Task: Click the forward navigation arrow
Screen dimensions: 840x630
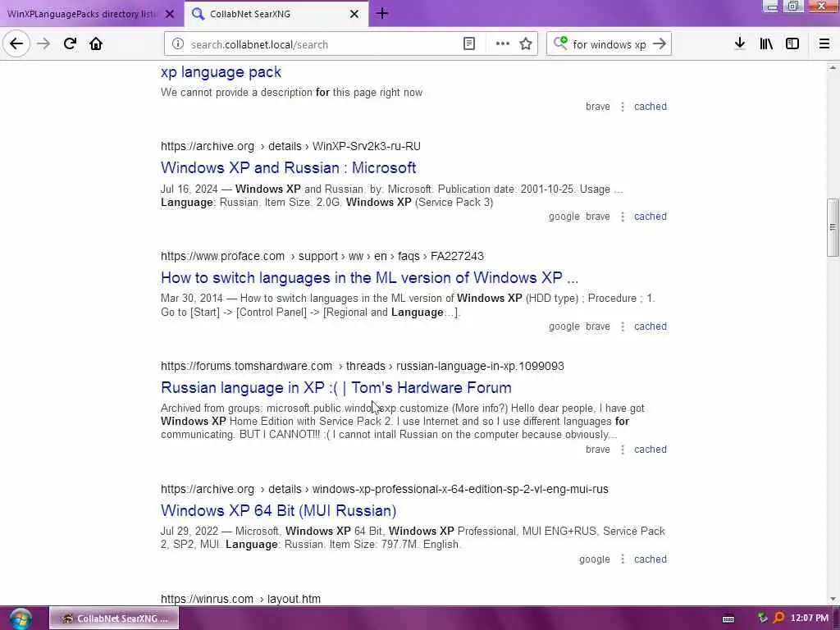Action: tap(43, 44)
